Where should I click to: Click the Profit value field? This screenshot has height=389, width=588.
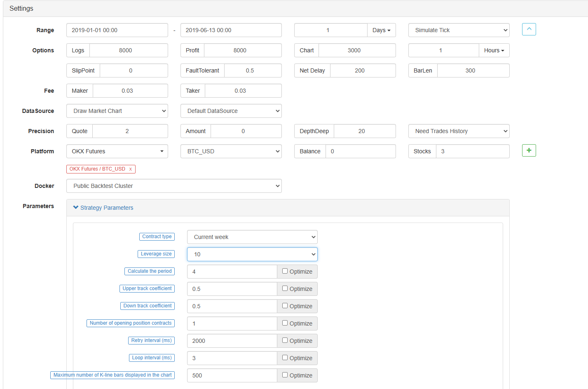pyautogui.click(x=243, y=50)
